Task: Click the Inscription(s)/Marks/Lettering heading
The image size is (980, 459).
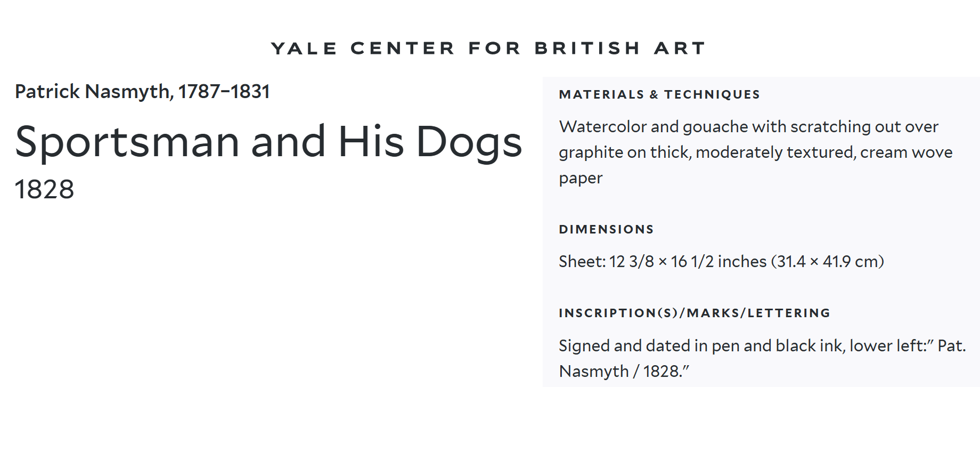Action: pos(695,313)
